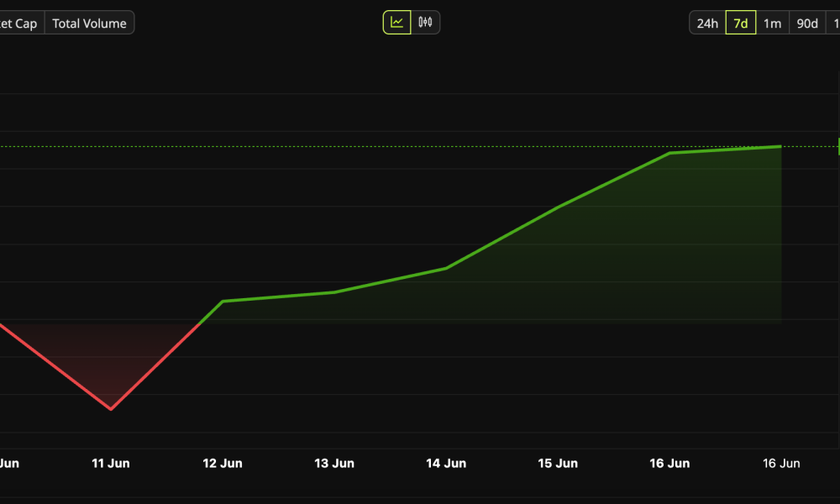
Task: Click the chart line point at 14 Jun
Action: point(446,268)
